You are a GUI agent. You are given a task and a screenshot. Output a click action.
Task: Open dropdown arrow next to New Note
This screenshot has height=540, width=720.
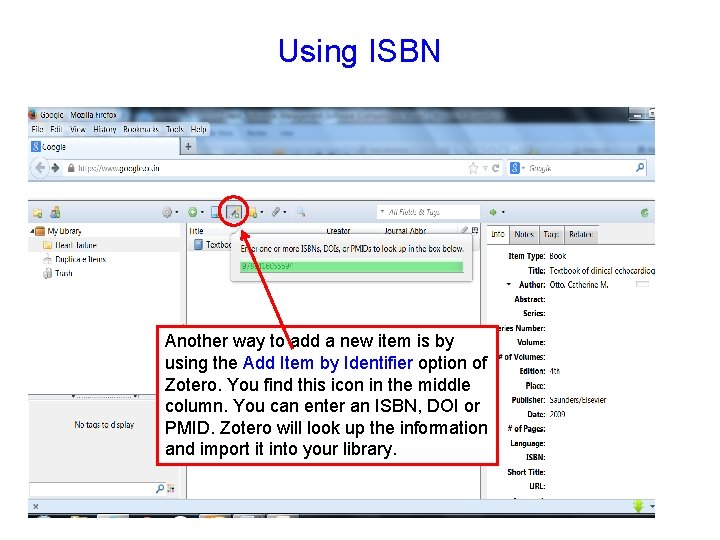pyautogui.click(x=262, y=212)
